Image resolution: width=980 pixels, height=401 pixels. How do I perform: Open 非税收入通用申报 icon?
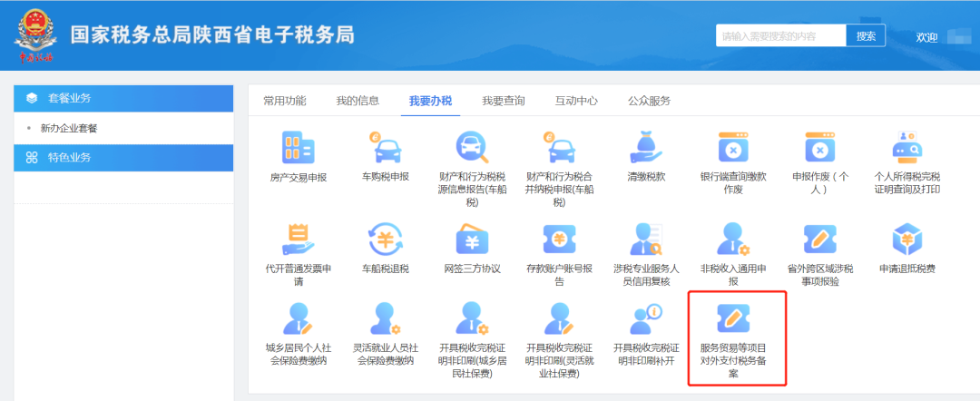coord(733,240)
